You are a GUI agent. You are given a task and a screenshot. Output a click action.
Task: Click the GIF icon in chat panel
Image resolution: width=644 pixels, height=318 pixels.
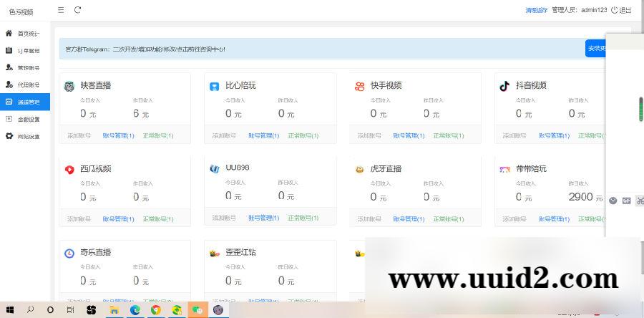point(626,201)
